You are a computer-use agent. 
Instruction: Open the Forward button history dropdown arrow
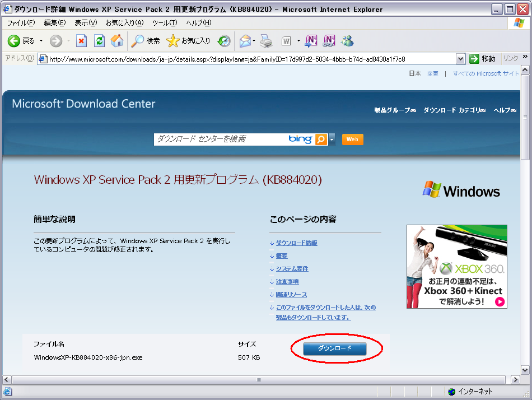point(68,41)
